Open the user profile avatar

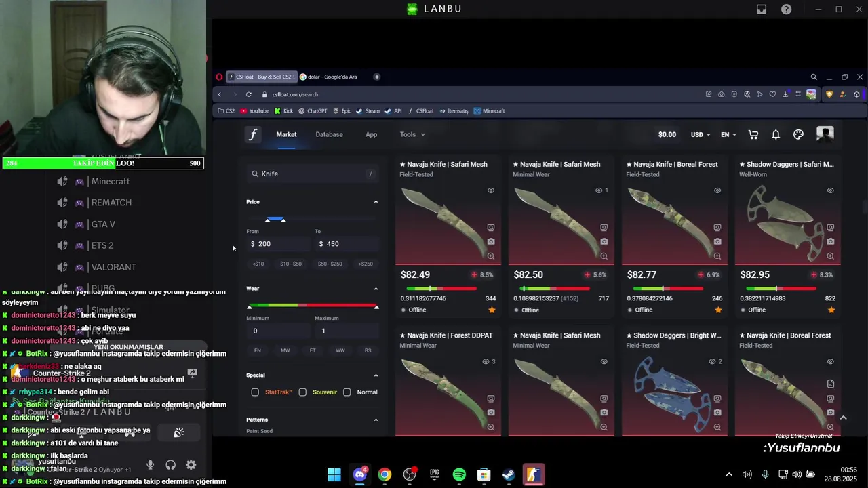(x=825, y=134)
